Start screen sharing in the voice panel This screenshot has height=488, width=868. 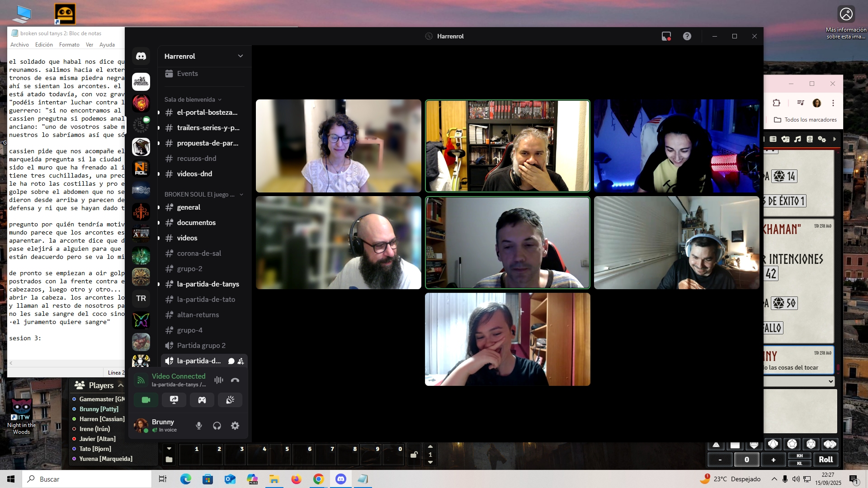click(174, 400)
